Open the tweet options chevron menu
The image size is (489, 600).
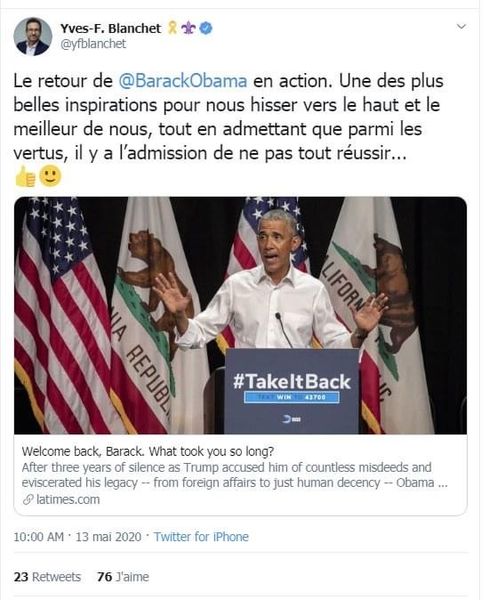[462, 26]
